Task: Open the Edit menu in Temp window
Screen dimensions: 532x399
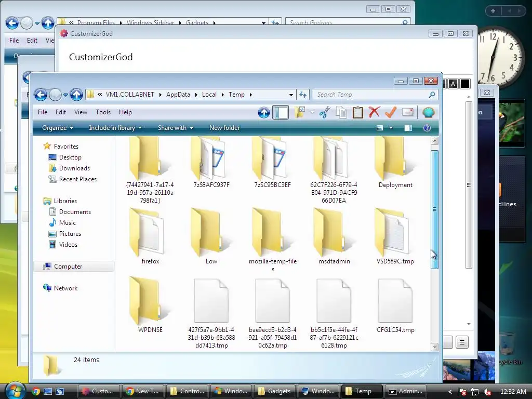Action: point(61,112)
